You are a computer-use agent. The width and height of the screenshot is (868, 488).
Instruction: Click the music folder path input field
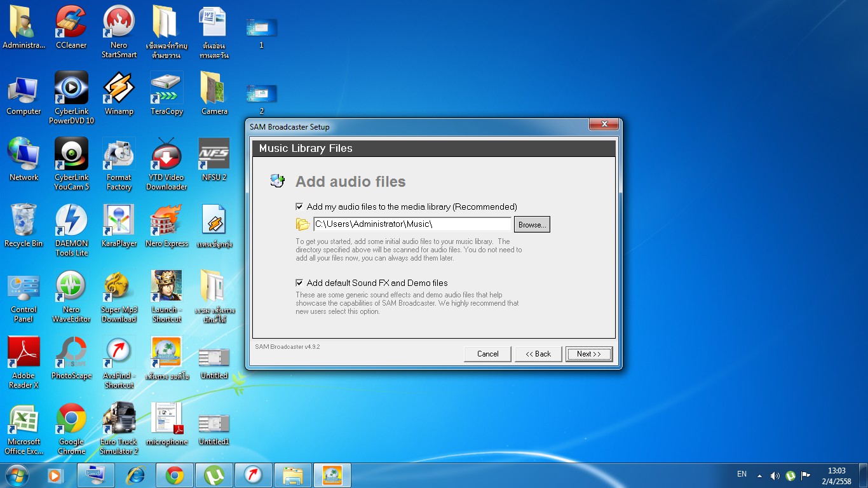(412, 224)
